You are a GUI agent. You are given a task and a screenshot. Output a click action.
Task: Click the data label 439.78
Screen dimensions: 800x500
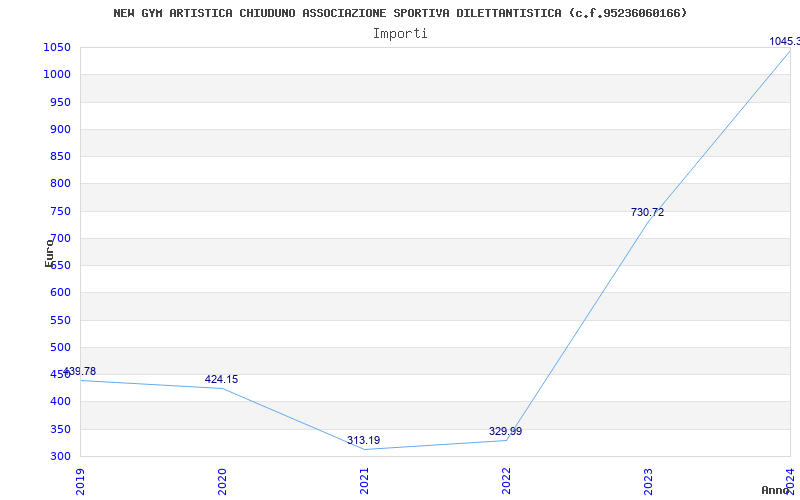point(79,371)
